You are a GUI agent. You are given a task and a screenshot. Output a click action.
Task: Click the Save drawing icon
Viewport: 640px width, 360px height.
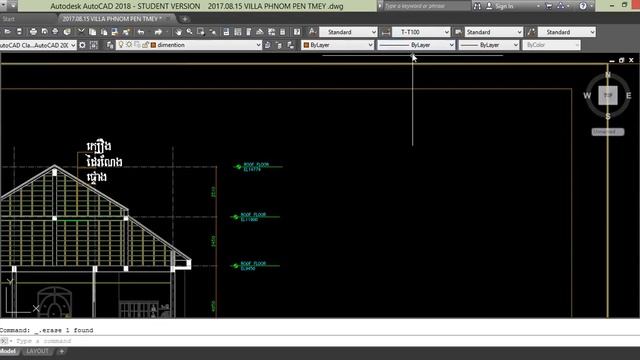[x=19, y=32]
